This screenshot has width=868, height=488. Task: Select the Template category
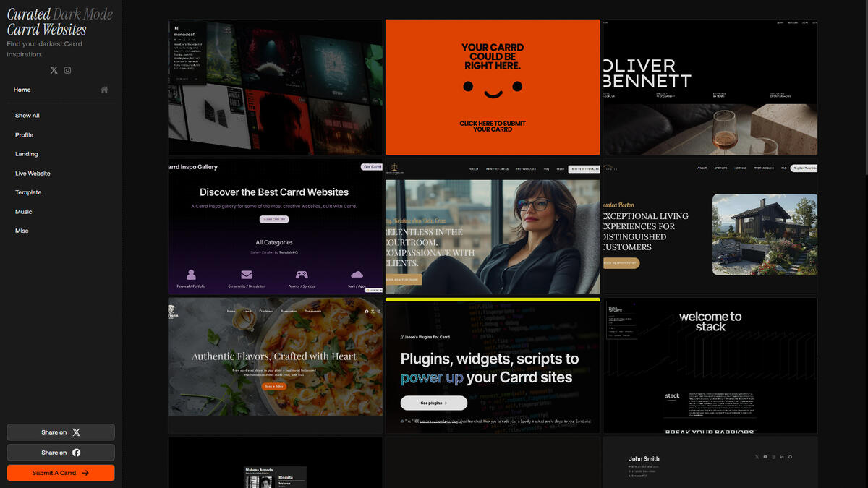coord(28,192)
